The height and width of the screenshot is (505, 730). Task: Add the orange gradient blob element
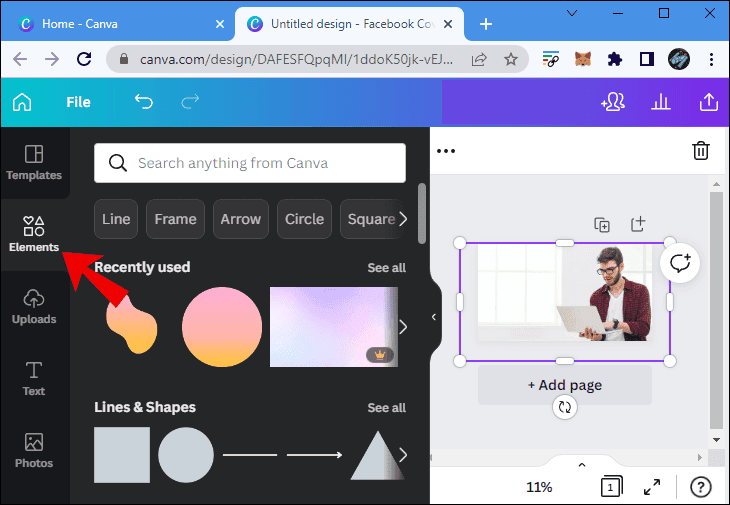tap(132, 325)
